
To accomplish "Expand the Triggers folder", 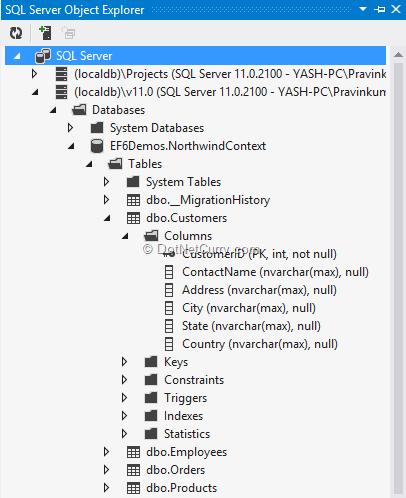I will point(124,398).
